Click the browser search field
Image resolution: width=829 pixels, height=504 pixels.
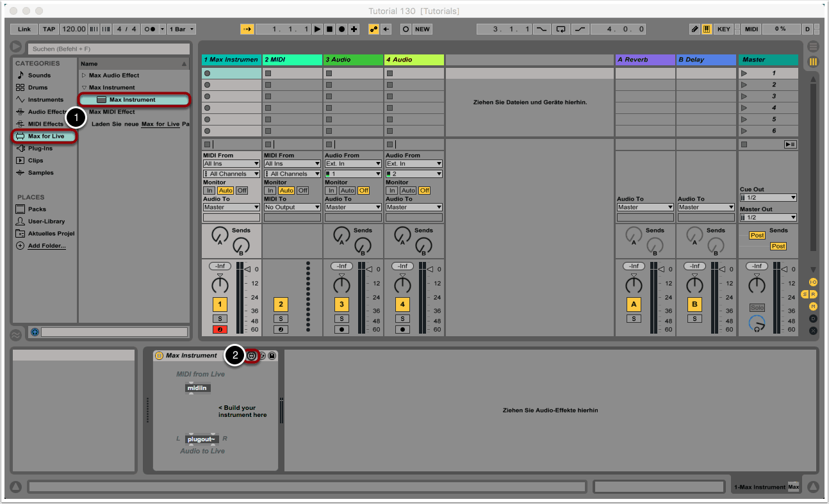click(109, 49)
